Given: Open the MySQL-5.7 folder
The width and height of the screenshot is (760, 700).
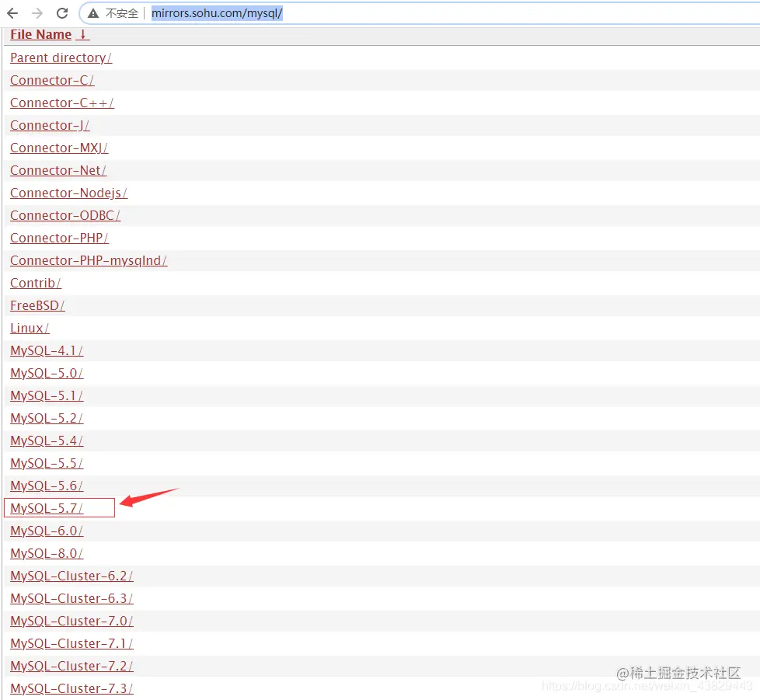Looking at the screenshot, I should pyautogui.click(x=47, y=508).
